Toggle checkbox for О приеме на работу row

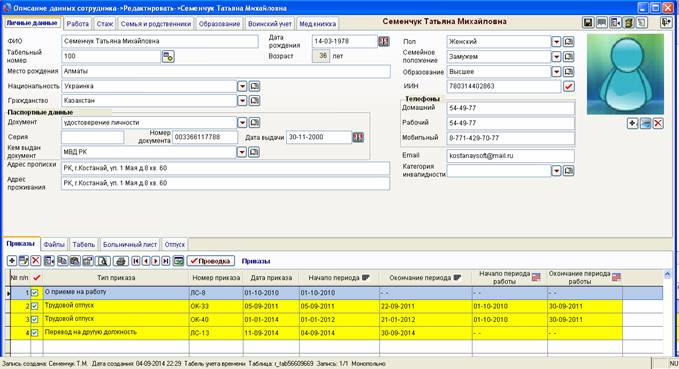pos(35,293)
